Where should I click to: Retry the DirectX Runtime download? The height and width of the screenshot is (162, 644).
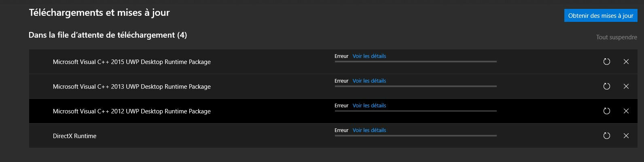(606, 136)
